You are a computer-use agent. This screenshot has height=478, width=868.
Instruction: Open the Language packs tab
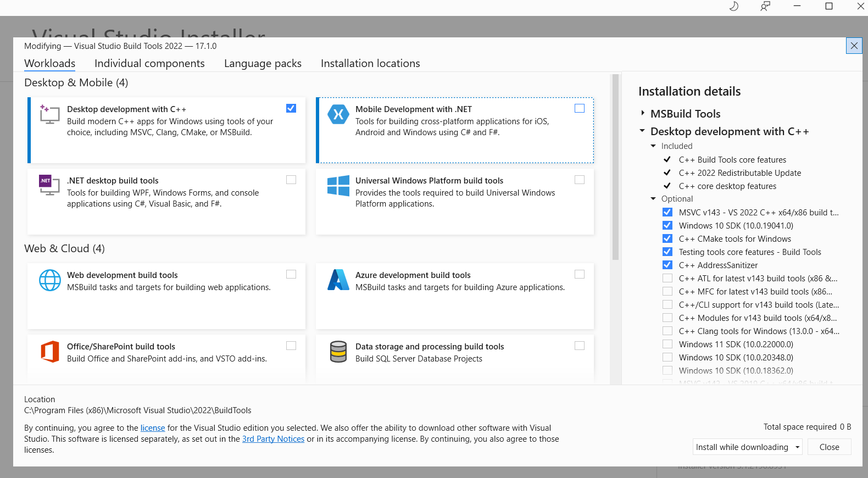pyautogui.click(x=263, y=64)
